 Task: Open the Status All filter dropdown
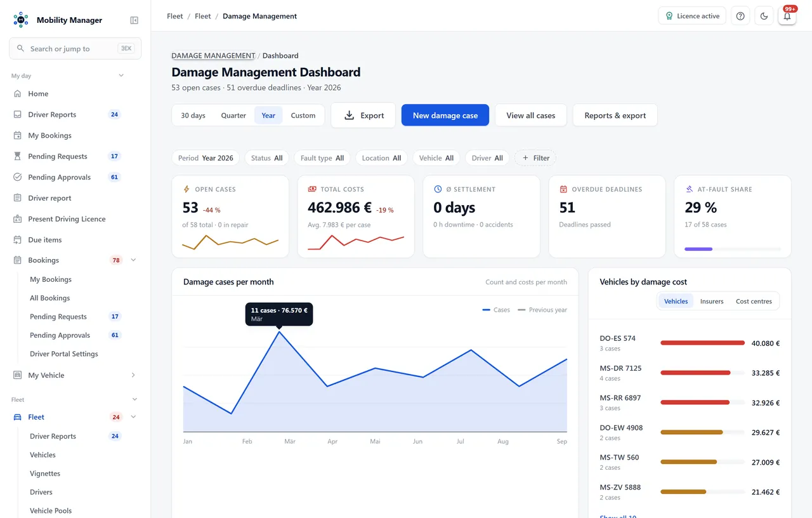pos(267,158)
